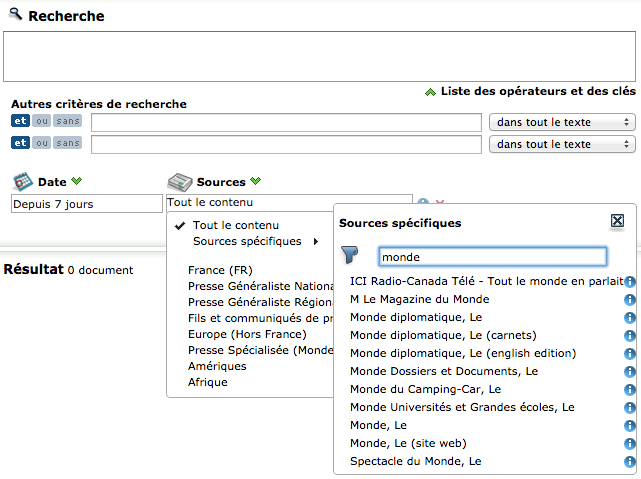Open info icon for Monde du Camping-Car
641x479 pixels.
pyautogui.click(x=630, y=389)
